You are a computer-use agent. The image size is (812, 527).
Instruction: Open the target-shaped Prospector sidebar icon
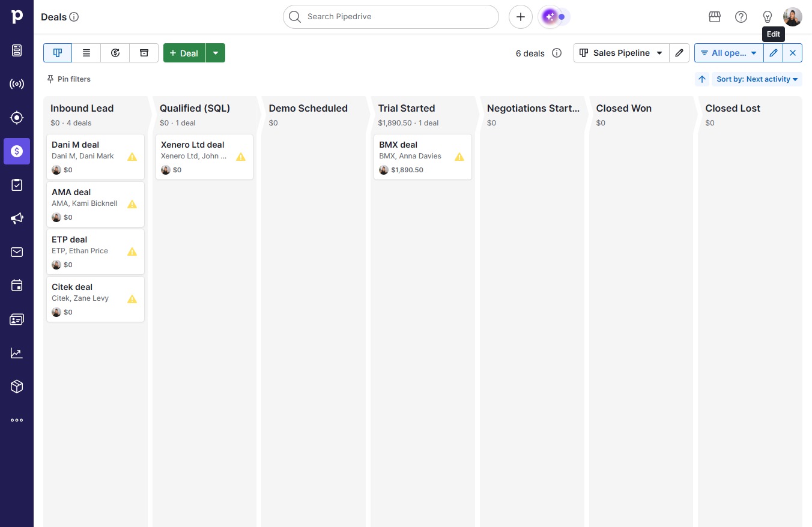(17, 118)
